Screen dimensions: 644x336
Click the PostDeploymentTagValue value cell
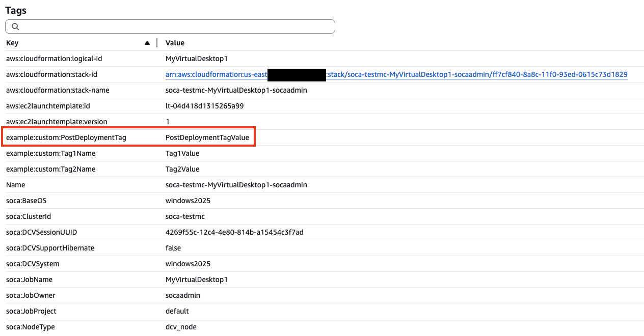[x=207, y=137]
